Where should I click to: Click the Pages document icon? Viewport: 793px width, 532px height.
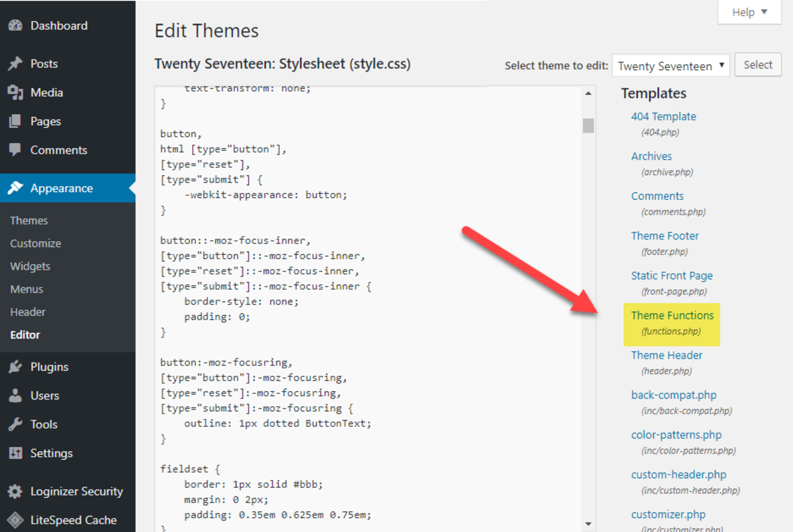click(x=15, y=121)
